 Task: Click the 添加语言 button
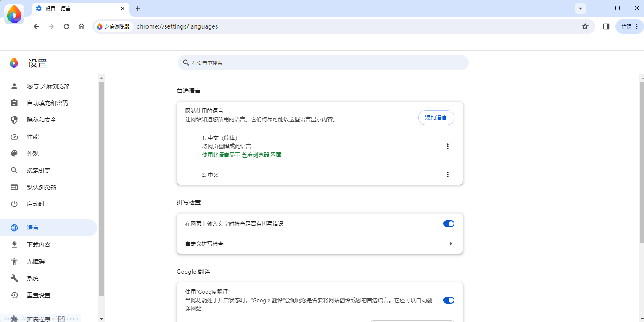[x=436, y=118]
